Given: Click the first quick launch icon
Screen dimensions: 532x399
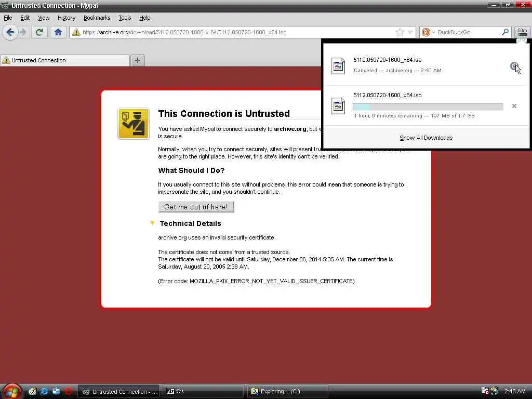Looking at the screenshot, I should point(32,391).
